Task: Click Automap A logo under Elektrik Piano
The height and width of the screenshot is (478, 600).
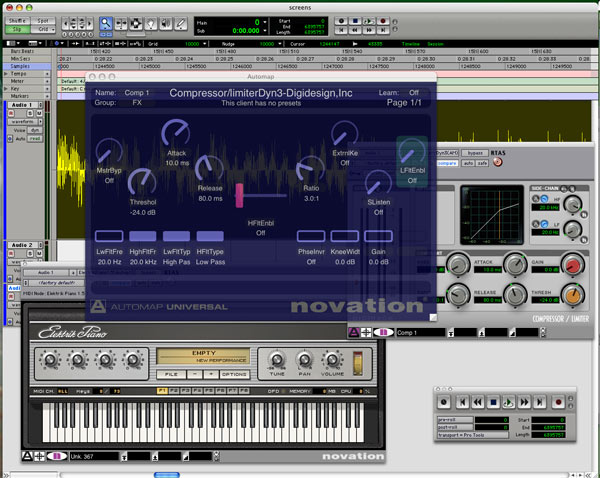Action: [27, 456]
